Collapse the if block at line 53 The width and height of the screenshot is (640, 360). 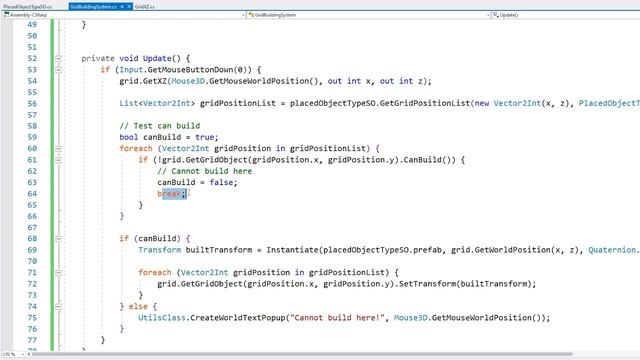(x=58, y=70)
